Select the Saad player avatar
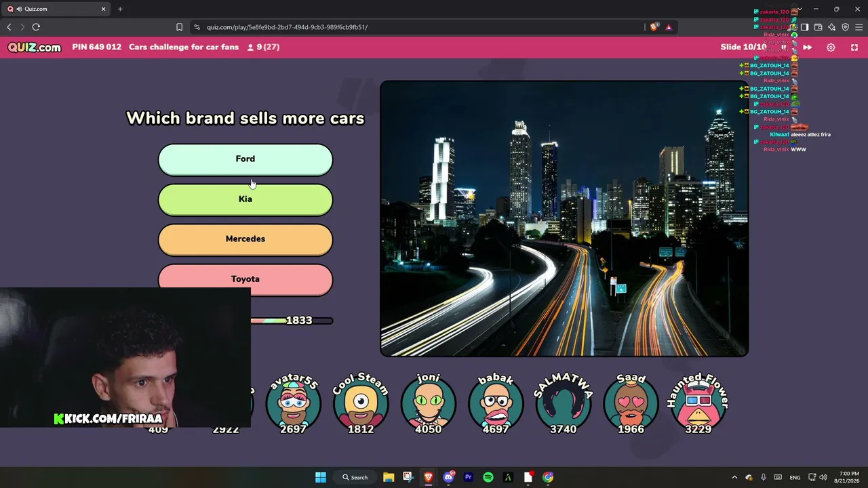Screen dimensions: 868x488 click(x=631, y=403)
